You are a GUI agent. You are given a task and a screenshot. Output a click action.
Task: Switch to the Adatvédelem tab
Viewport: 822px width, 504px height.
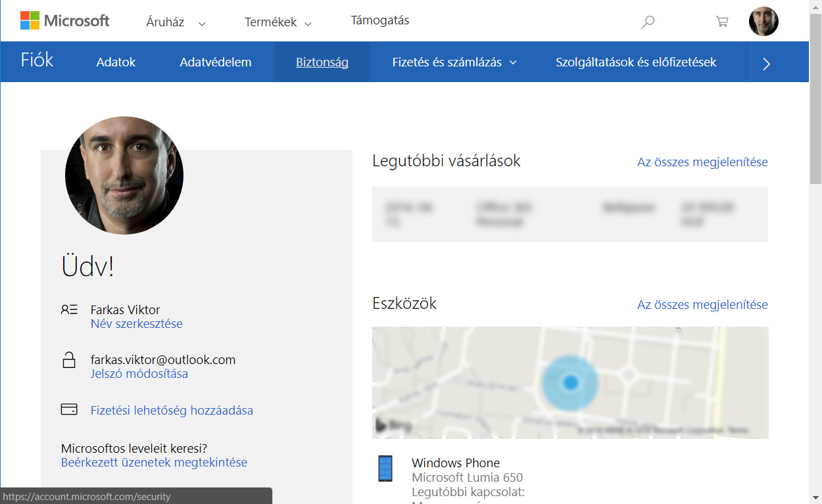(216, 62)
